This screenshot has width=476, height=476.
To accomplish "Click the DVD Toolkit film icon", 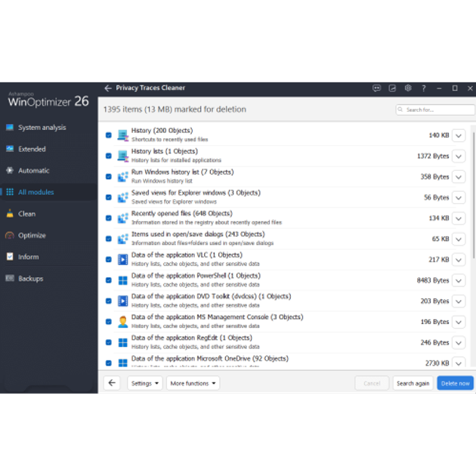I will click(122, 301).
